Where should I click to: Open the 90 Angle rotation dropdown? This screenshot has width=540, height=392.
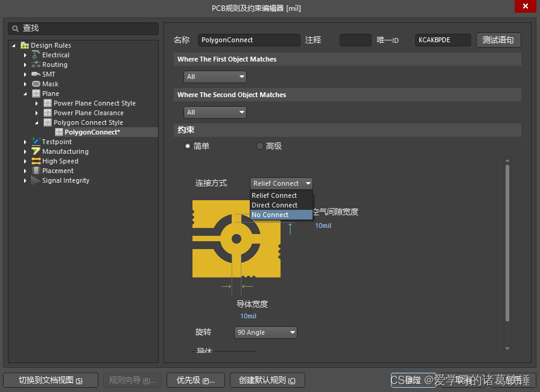tap(265, 332)
